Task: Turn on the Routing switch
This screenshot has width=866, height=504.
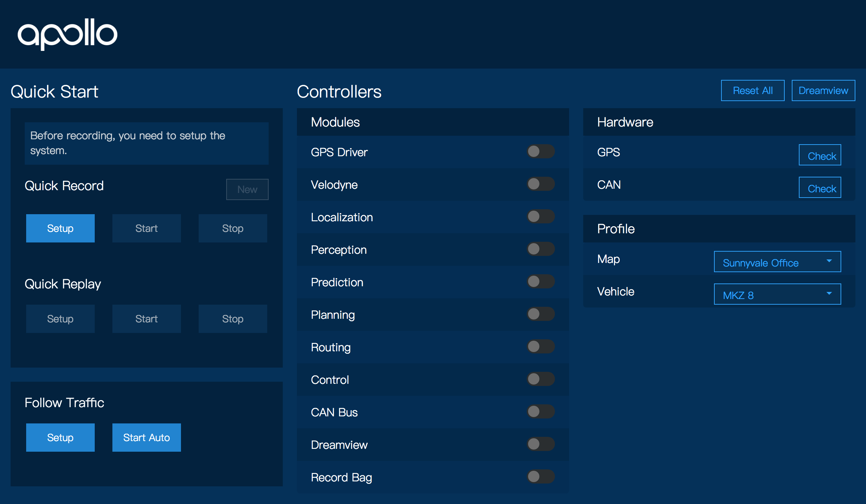Action: point(540,347)
